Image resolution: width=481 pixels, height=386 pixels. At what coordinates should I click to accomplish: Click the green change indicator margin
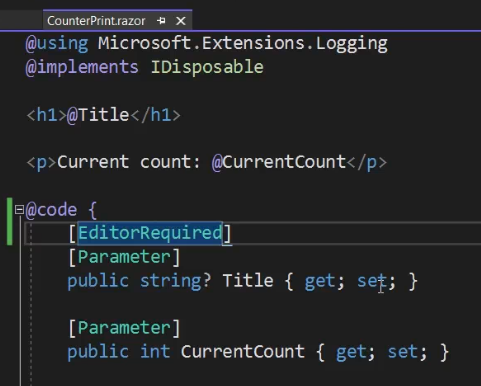[10, 221]
